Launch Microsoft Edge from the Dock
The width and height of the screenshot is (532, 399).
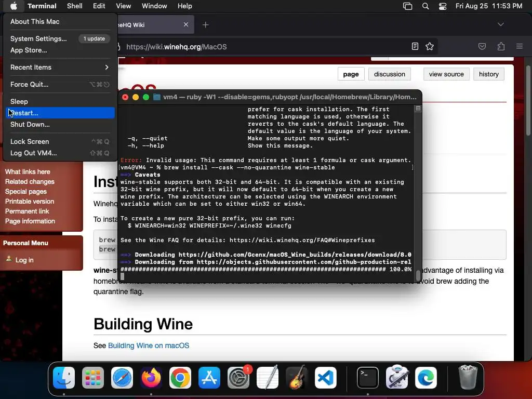pyautogui.click(x=426, y=378)
